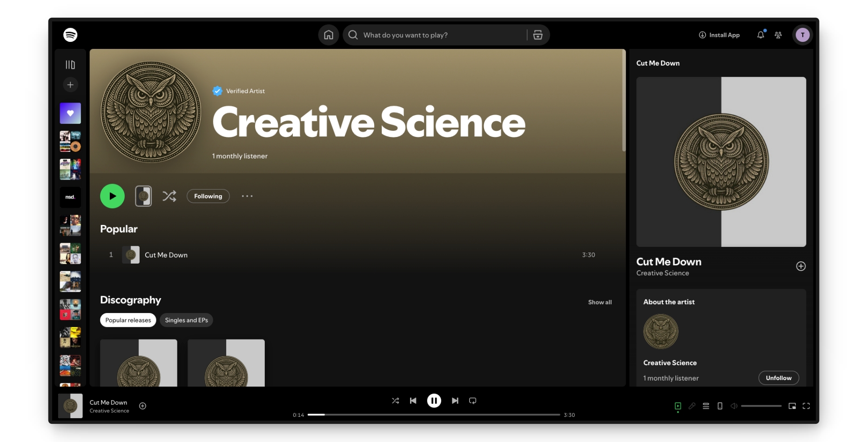Open the profile avatar menu

(802, 35)
